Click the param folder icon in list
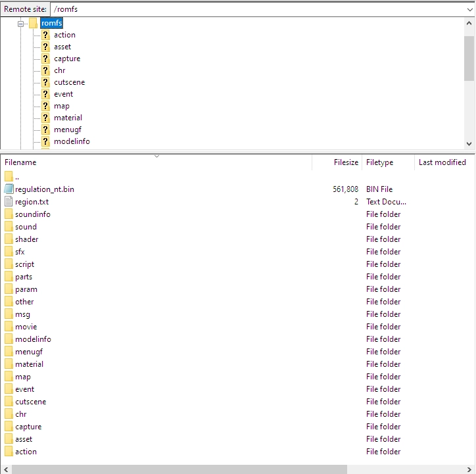Viewport: 476px width, 474px height. pyautogui.click(x=9, y=289)
